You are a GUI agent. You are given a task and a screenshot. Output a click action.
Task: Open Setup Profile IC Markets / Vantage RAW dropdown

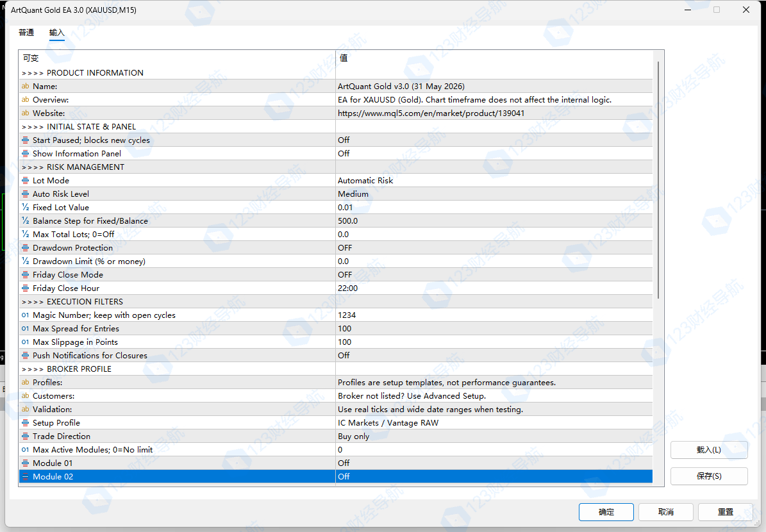click(494, 422)
